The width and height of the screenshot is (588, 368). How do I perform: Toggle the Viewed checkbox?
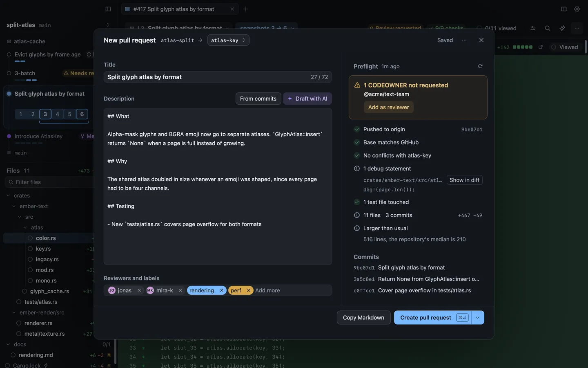[x=565, y=47]
